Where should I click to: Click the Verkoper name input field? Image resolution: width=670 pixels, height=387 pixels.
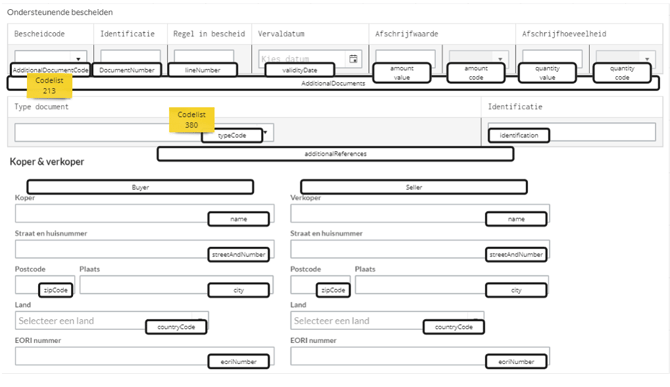[420, 213]
